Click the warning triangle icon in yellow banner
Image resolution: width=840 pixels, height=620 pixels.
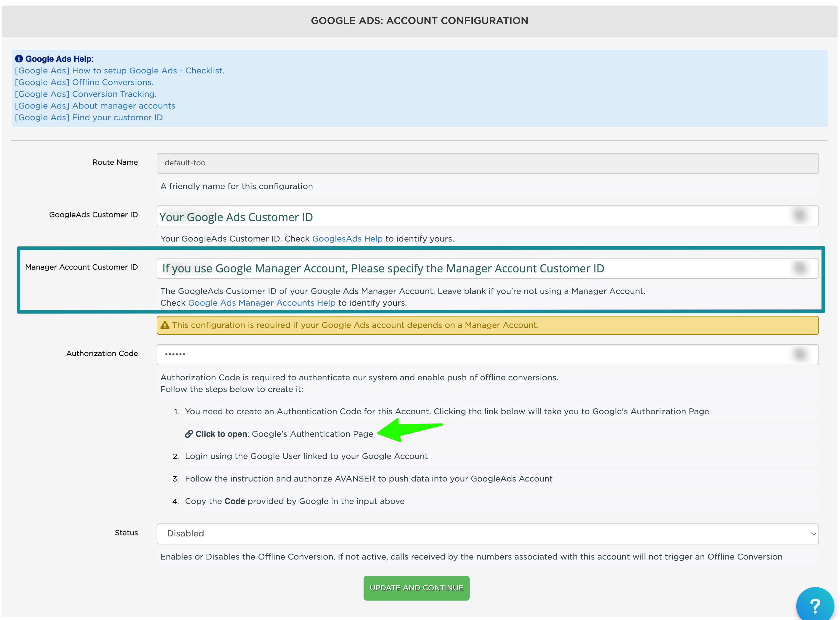(165, 325)
